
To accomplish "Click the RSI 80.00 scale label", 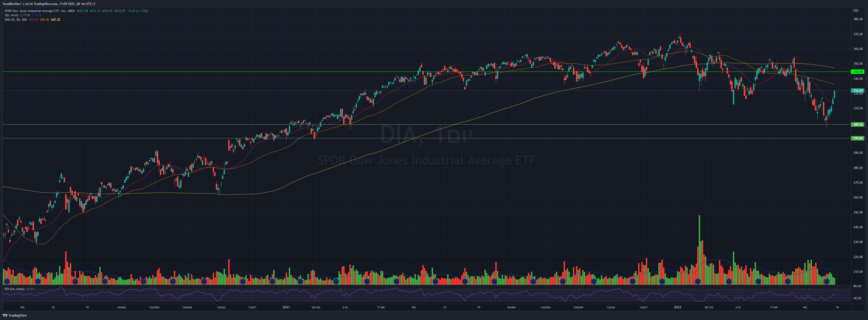I will coord(857,286).
